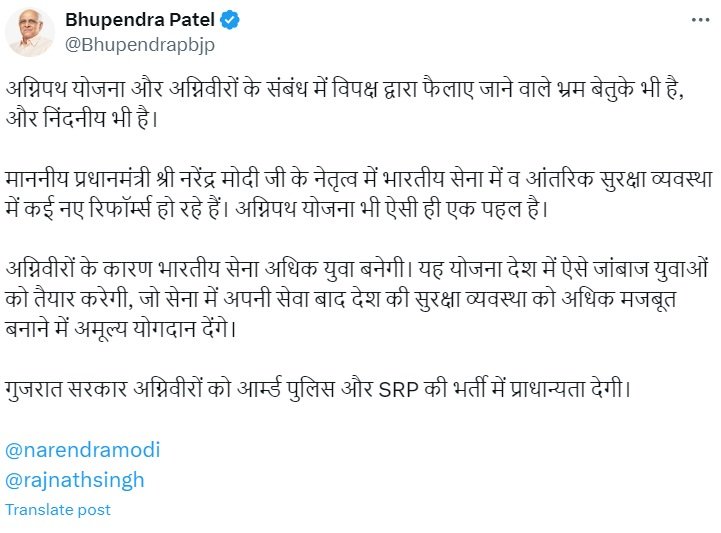This screenshot has width=721, height=533.
Task: Click the first line beginning "अग्निपथ योजना और"
Action: pyautogui.click(x=345, y=88)
